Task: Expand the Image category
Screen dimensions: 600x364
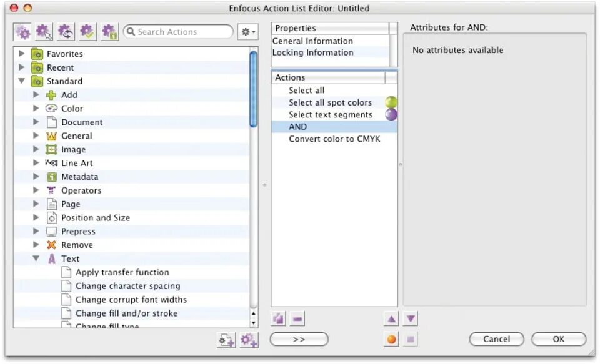Action: [36, 149]
